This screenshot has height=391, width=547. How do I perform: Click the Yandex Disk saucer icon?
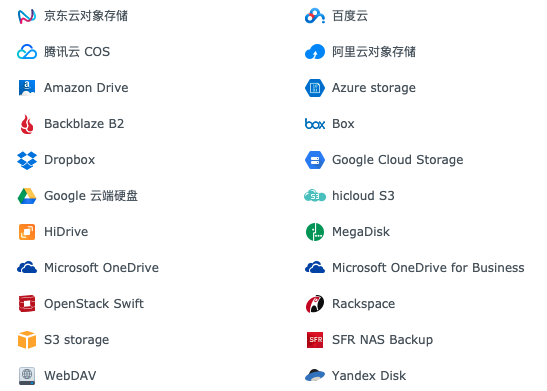point(315,375)
